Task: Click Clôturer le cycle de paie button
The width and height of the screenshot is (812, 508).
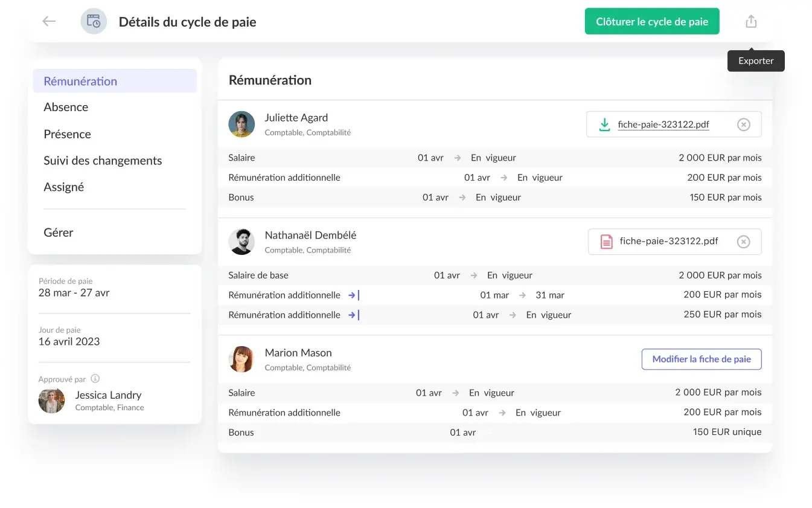Action: [x=652, y=21]
